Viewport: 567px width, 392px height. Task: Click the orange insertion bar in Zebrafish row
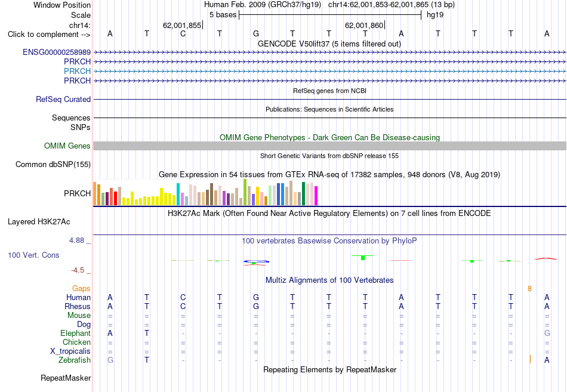click(530, 359)
